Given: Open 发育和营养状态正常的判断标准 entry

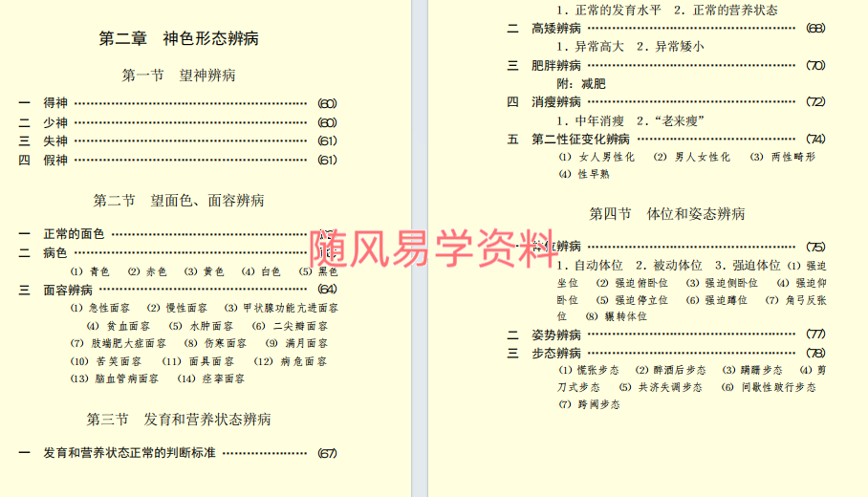Looking at the screenshot, I should (x=129, y=453).
